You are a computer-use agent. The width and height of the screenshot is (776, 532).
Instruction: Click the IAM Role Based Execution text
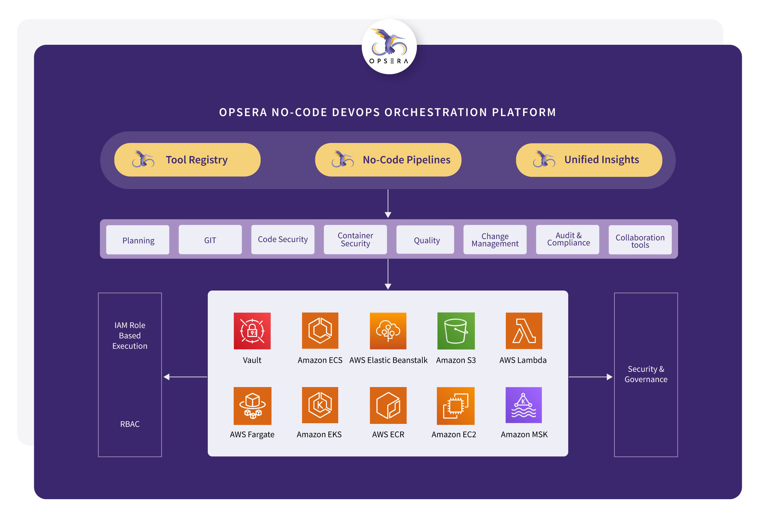tap(129, 335)
